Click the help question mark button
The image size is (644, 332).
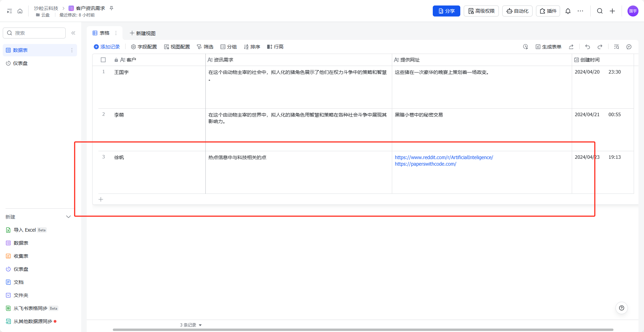tap(621, 308)
